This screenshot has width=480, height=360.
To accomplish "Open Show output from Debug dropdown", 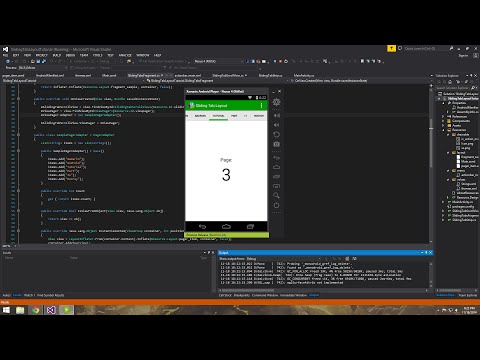I will tap(283, 259).
